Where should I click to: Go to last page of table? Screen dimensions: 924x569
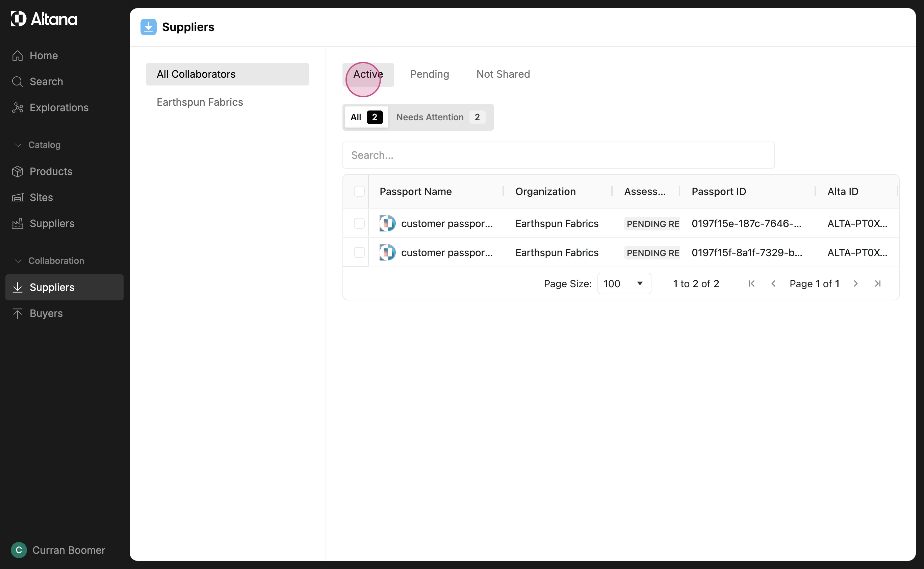click(877, 284)
